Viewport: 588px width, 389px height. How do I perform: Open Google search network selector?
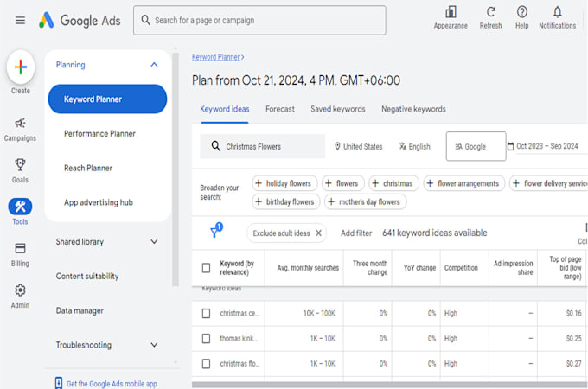(x=476, y=146)
